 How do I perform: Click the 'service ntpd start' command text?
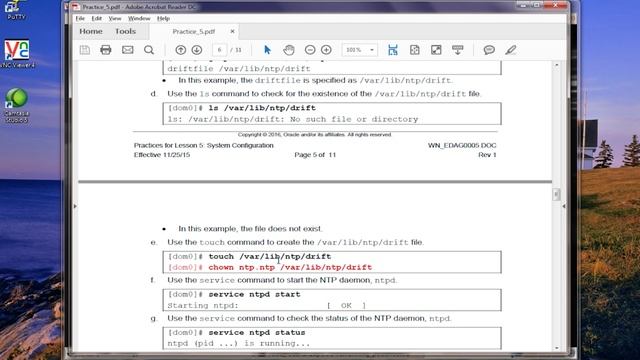coord(254,294)
